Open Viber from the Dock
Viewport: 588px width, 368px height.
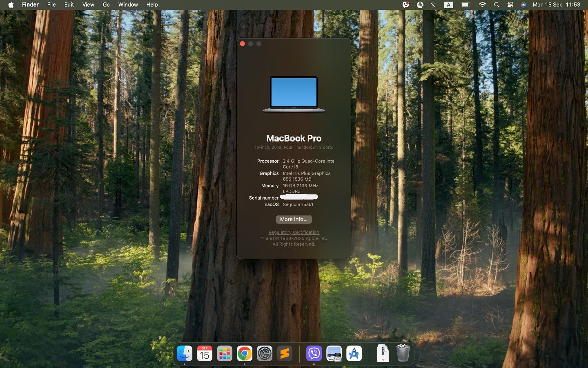tap(314, 353)
